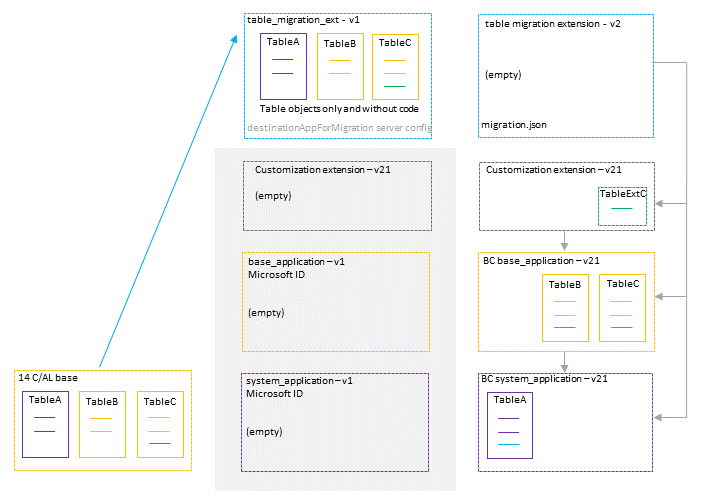The height and width of the screenshot is (498, 705).
Task: Select TableB box in BC base_application v21
Action: click(566, 308)
